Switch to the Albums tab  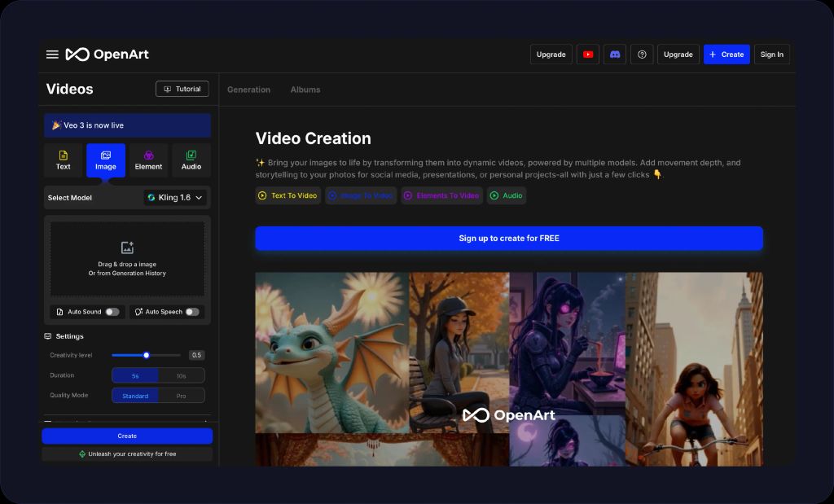point(305,90)
